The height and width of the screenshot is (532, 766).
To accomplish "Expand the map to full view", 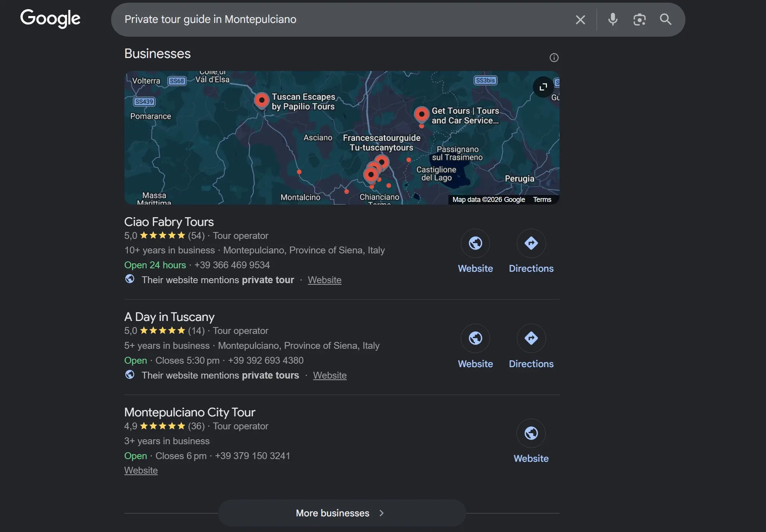I will tap(543, 87).
